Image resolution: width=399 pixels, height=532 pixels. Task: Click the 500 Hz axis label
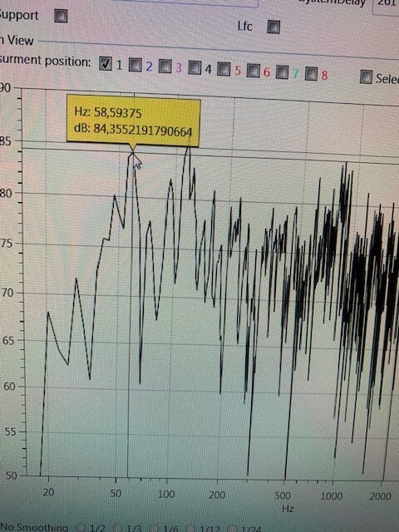(x=283, y=495)
